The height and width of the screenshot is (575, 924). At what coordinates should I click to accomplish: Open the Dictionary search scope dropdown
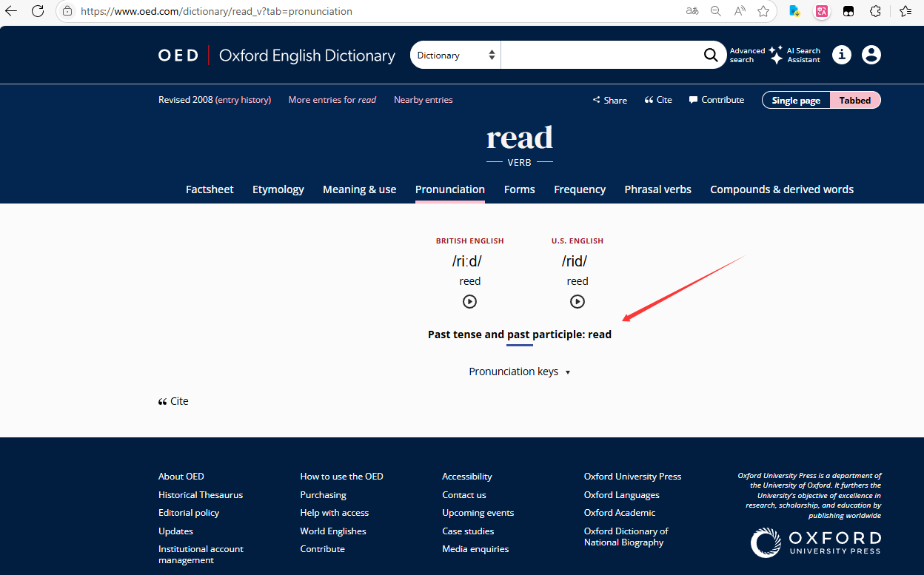(x=455, y=56)
